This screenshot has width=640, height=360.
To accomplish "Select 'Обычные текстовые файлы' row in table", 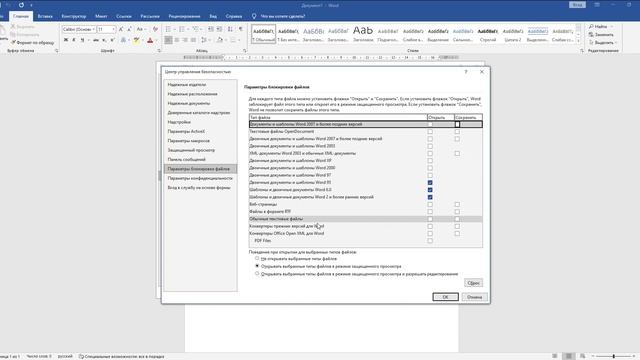I will pos(365,219).
